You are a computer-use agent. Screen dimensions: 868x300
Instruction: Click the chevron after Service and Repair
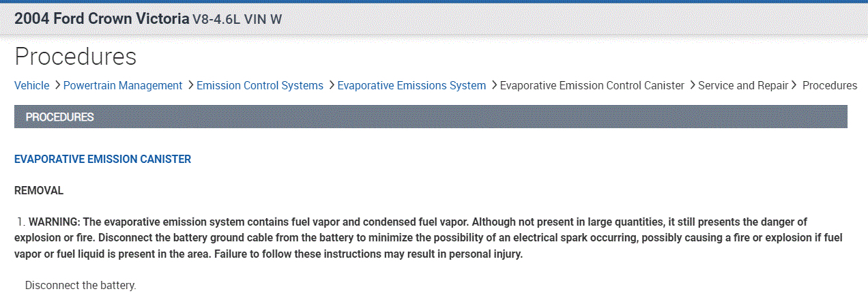click(794, 85)
